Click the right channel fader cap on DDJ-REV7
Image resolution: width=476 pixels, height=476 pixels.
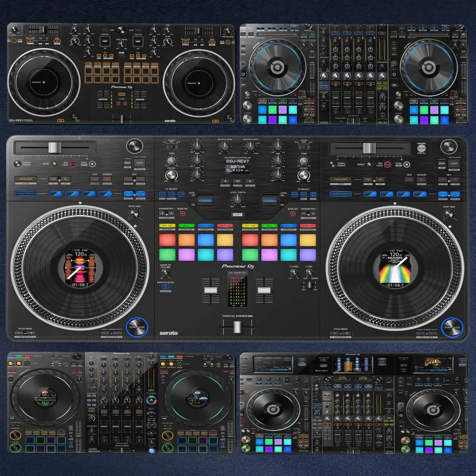pyautogui.click(x=264, y=290)
